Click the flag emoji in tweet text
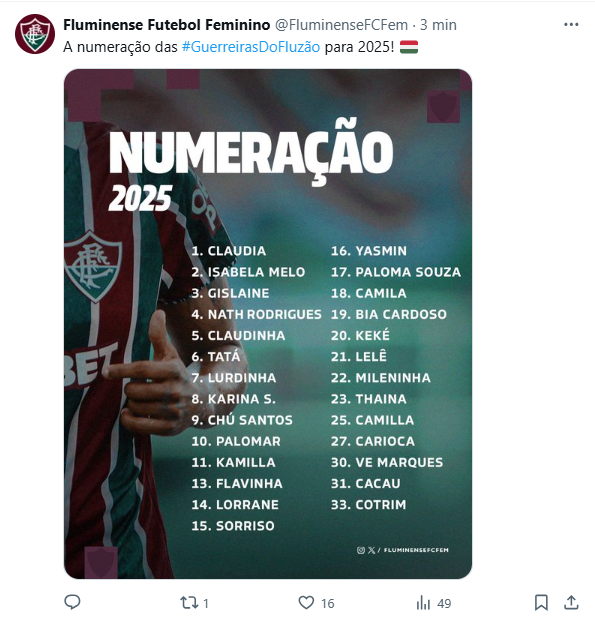The height and width of the screenshot is (622, 595). point(409,47)
